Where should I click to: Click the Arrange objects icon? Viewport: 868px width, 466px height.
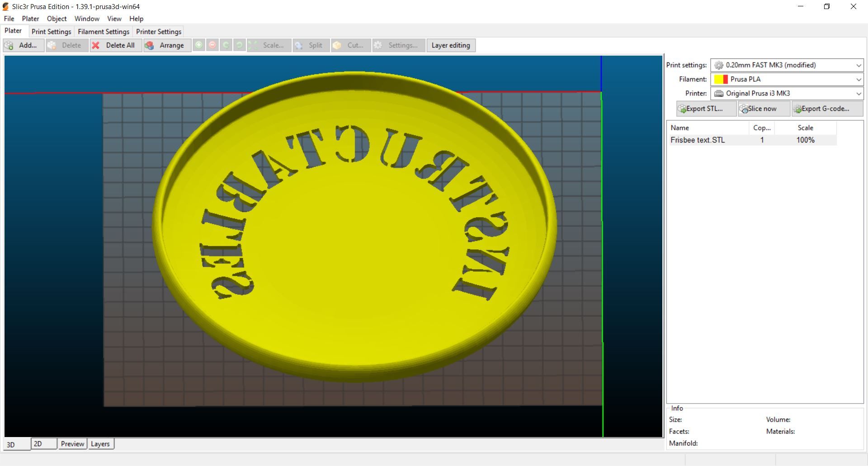point(150,45)
